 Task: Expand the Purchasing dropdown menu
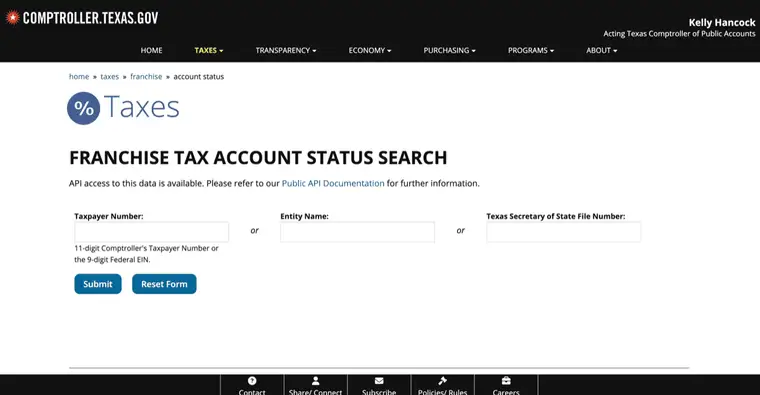coord(449,50)
